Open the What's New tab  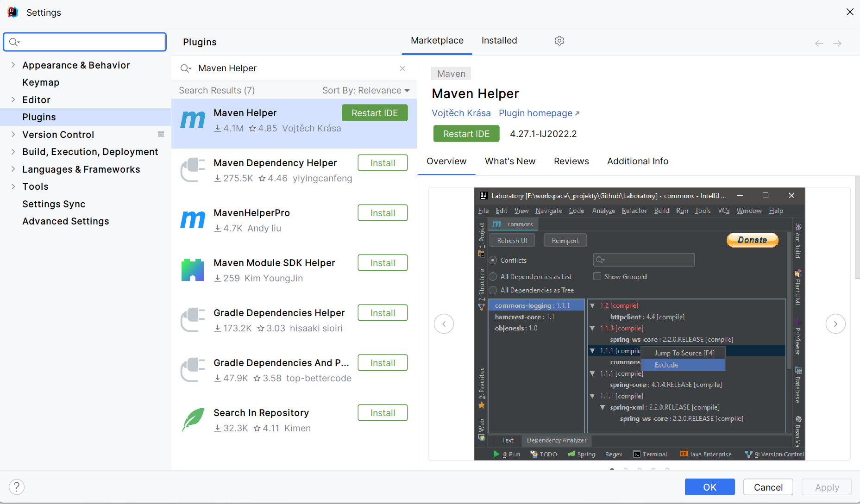pyautogui.click(x=510, y=162)
